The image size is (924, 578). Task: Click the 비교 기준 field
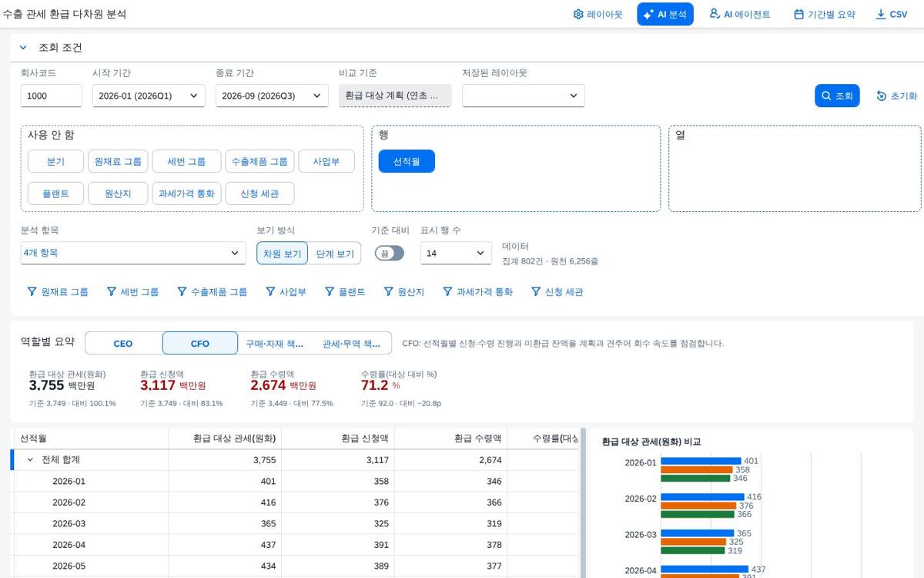pos(395,96)
